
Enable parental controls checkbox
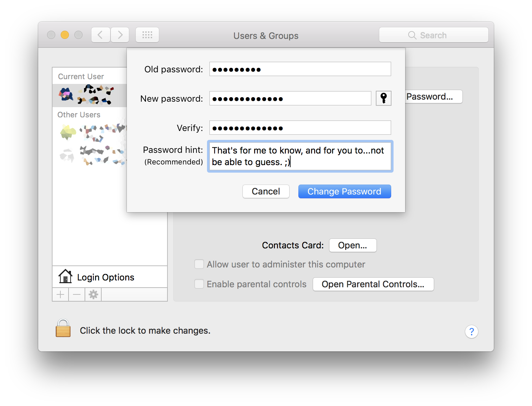coord(199,284)
